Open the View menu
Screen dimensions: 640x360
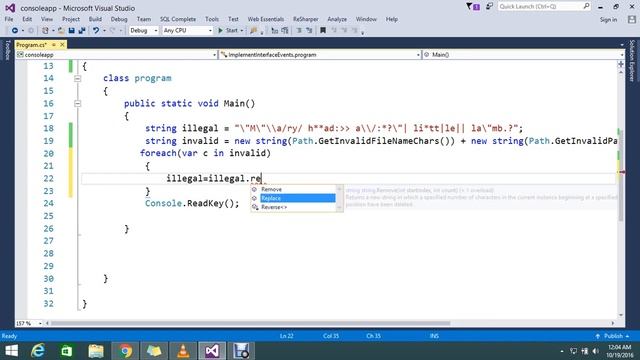tap(47, 19)
